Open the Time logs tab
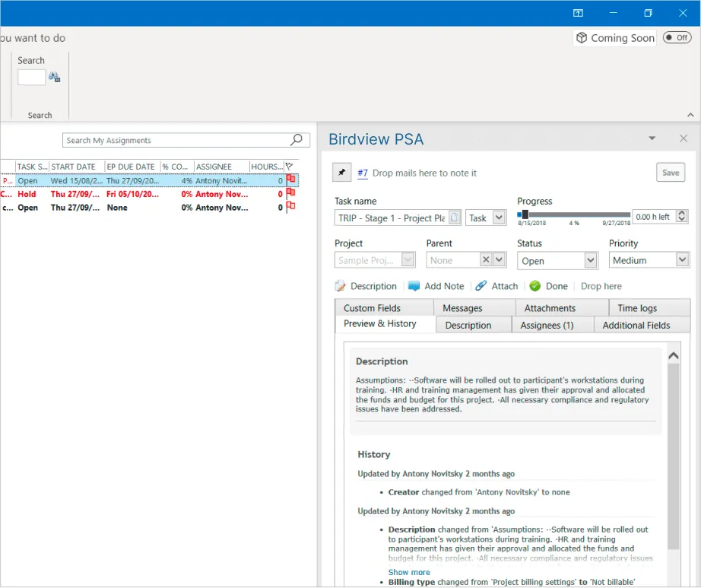Image resolution: width=701 pixels, height=588 pixels. (x=649, y=307)
